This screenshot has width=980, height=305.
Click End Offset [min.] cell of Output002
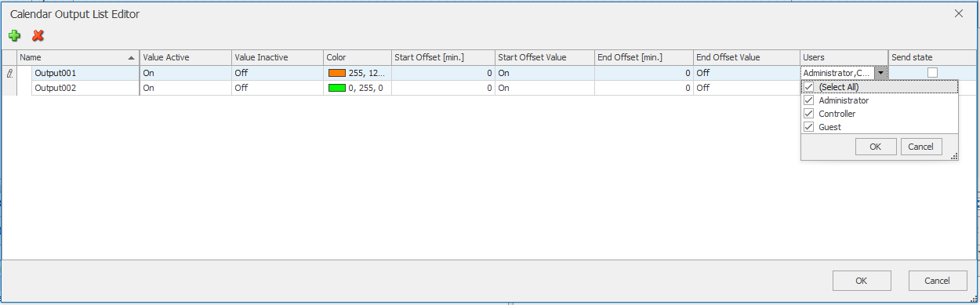[x=644, y=88]
